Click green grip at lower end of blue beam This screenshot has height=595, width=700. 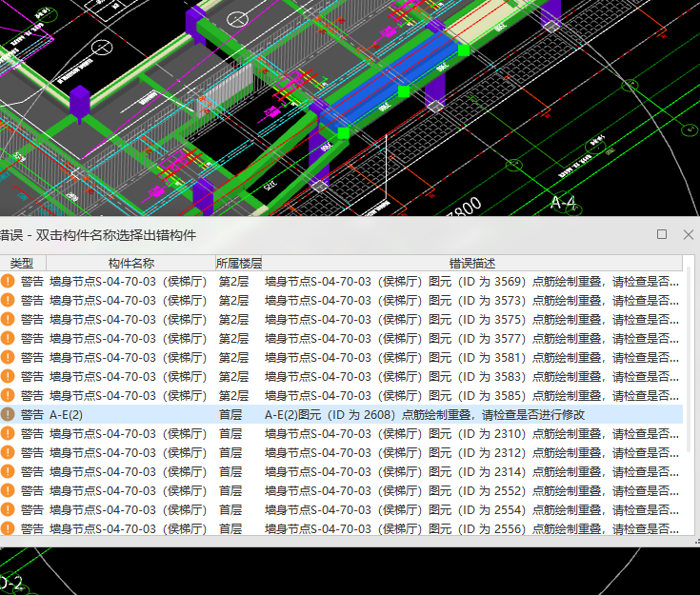343,133
